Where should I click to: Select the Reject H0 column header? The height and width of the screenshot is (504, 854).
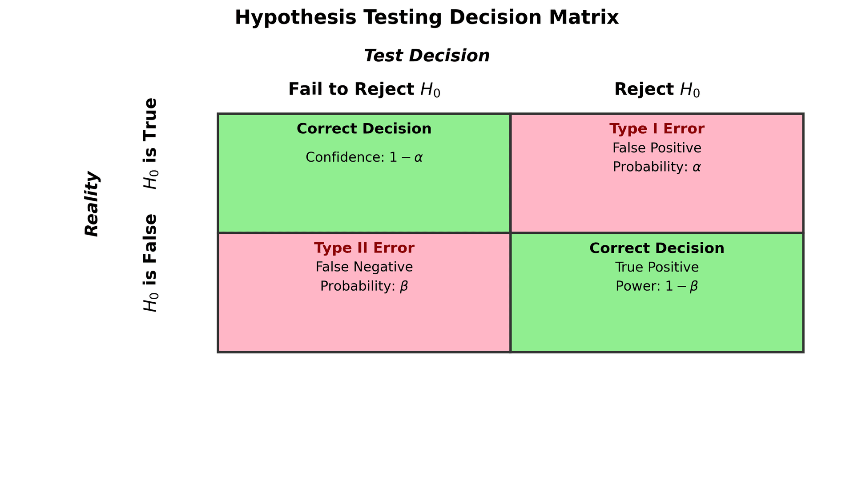click(657, 89)
